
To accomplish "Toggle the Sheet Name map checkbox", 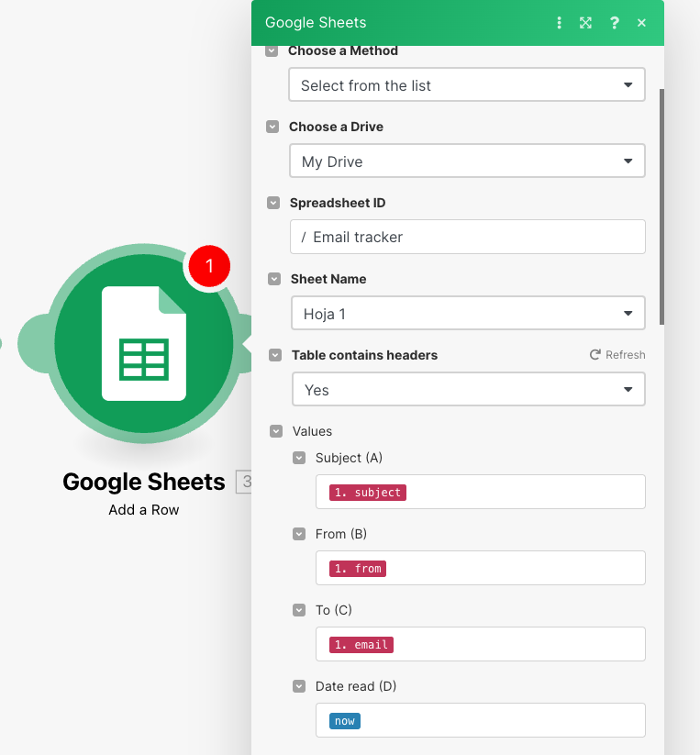I will [x=274, y=279].
